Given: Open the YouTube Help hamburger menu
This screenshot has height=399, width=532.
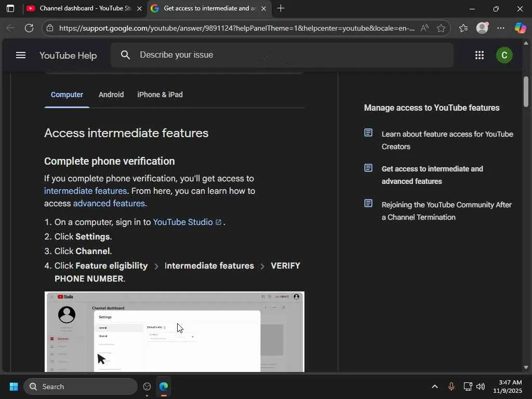Looking at the screenshot, I should pyautogui.click(x=21, y=55).
